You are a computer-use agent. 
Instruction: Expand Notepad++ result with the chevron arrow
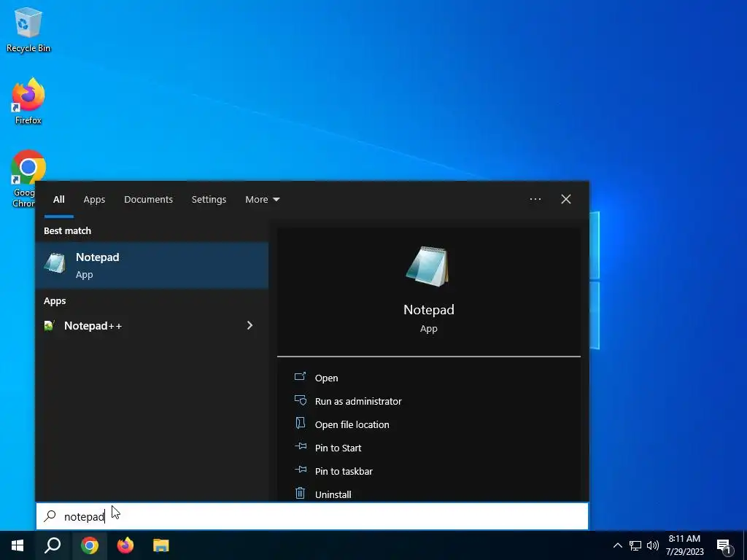click(x=249, y=325)
